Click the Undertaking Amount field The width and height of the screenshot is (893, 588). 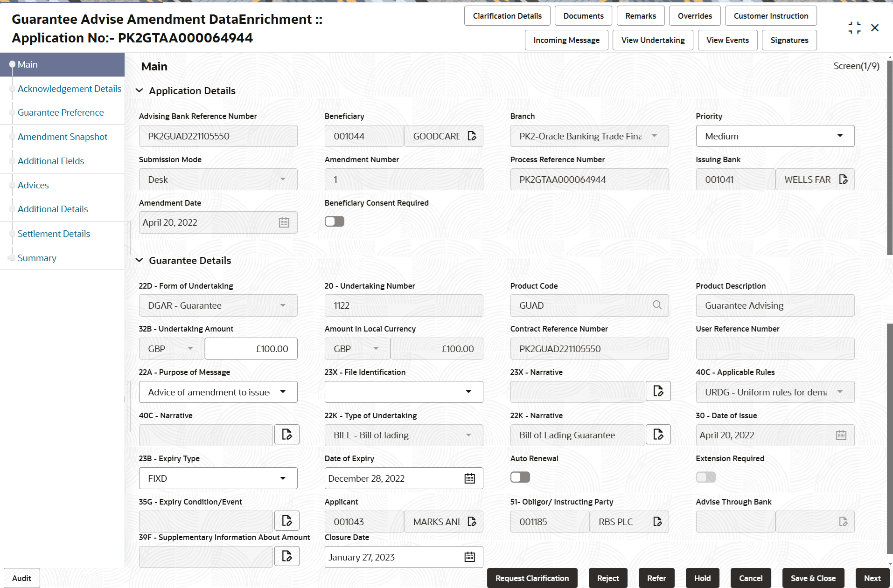click(251, 349)
